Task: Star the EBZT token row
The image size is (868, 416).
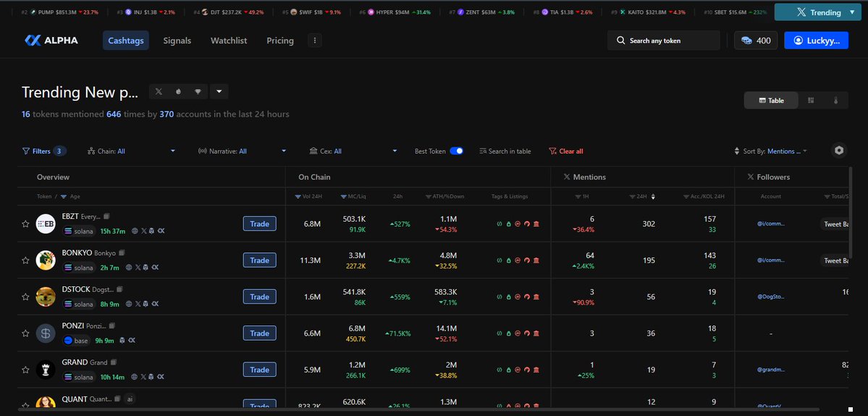Action: [25, 224]
